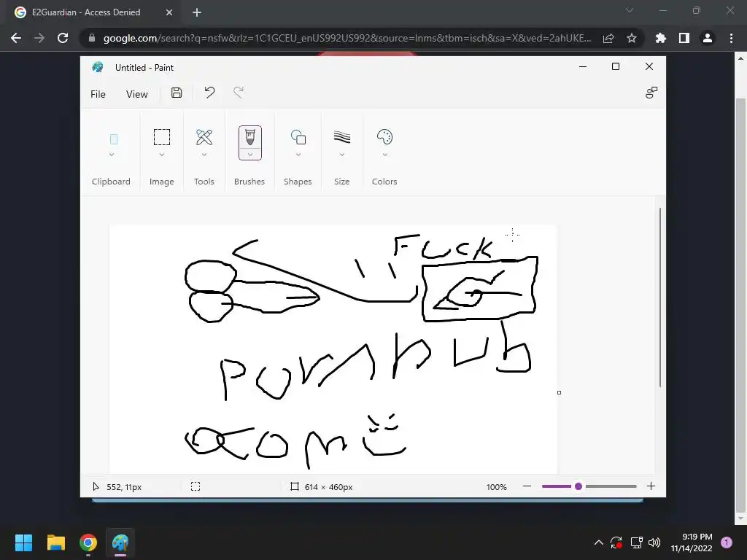
Task: Open the File menu in Paint
Action: 98,94
